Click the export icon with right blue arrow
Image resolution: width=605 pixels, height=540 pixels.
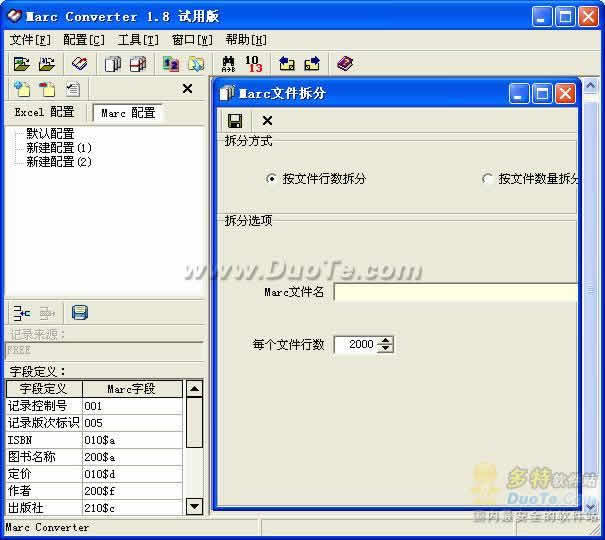[312, 64]
